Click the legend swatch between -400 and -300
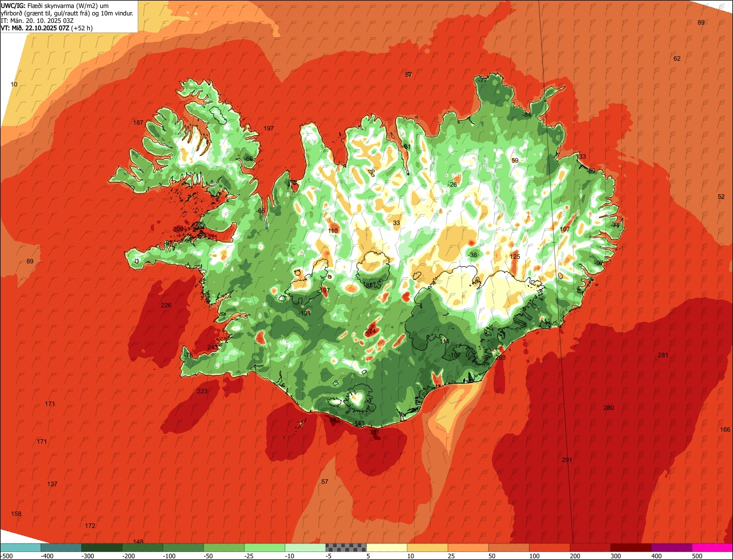Screen dimensions: 733x560 pyautogui.click(x=61, y=547)
